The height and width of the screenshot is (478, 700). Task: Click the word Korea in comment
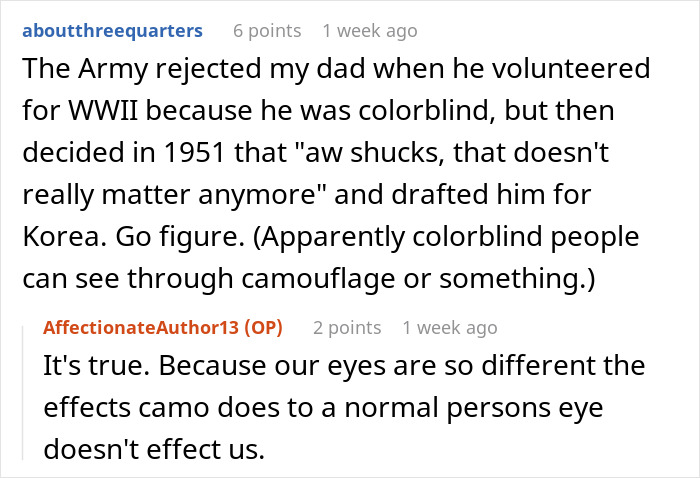[65, 236]
